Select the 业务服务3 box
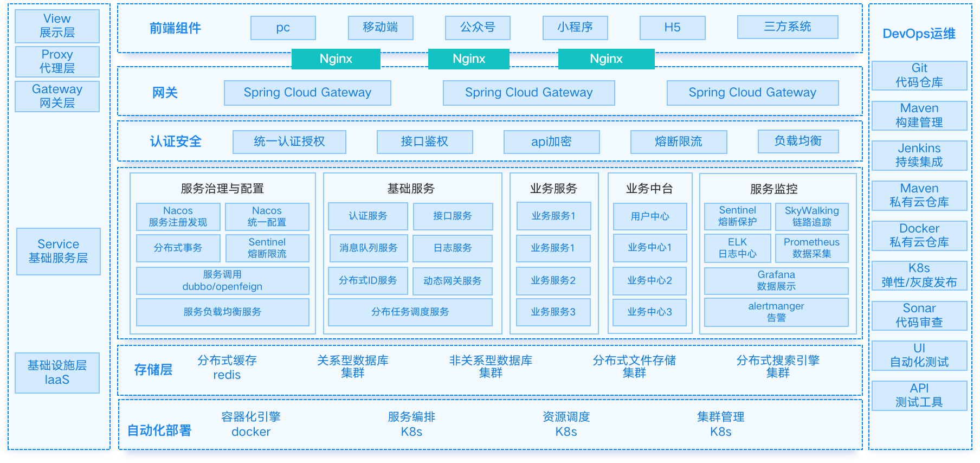Viewport: 980px width, 463px height. pyautogui.click(x=553, y=312)
